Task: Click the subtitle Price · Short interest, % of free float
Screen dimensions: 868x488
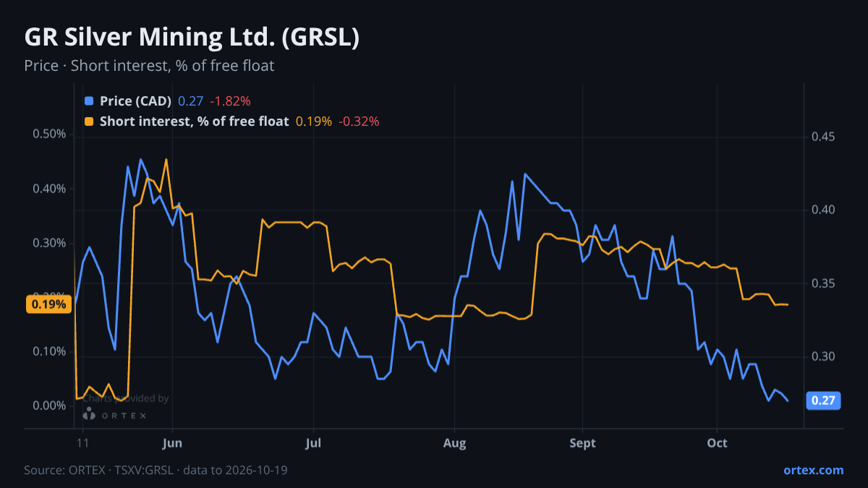Action: click(x=149, y=66)
